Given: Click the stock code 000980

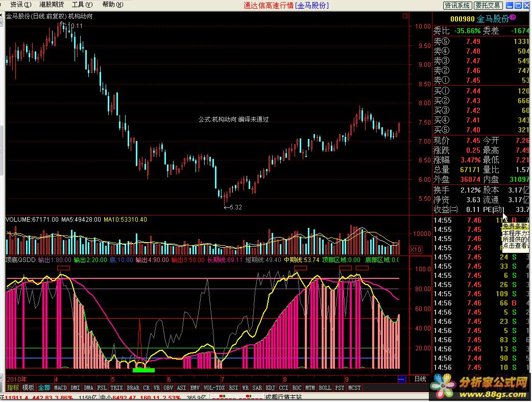Looking at the screenshot, I should coord(463,19).
